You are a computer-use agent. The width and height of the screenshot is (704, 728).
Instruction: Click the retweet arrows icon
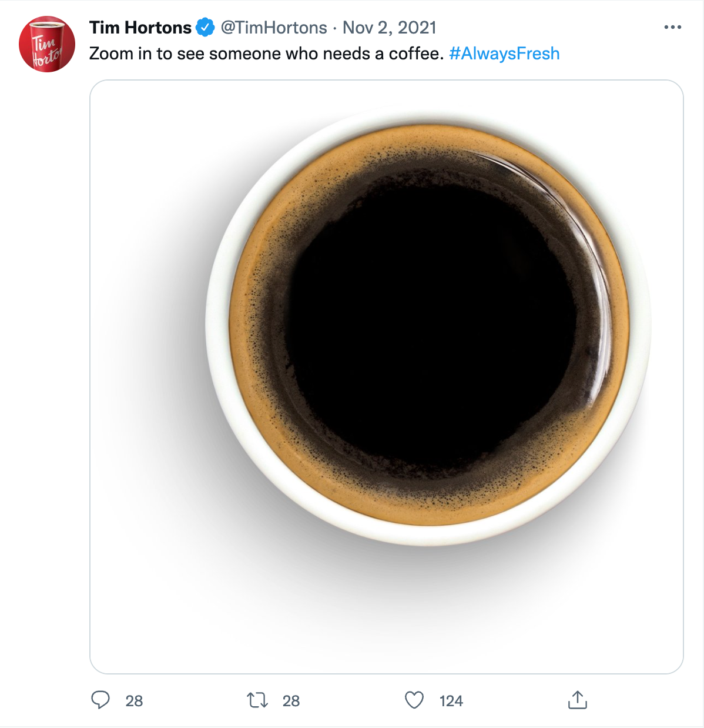[257, 700]
